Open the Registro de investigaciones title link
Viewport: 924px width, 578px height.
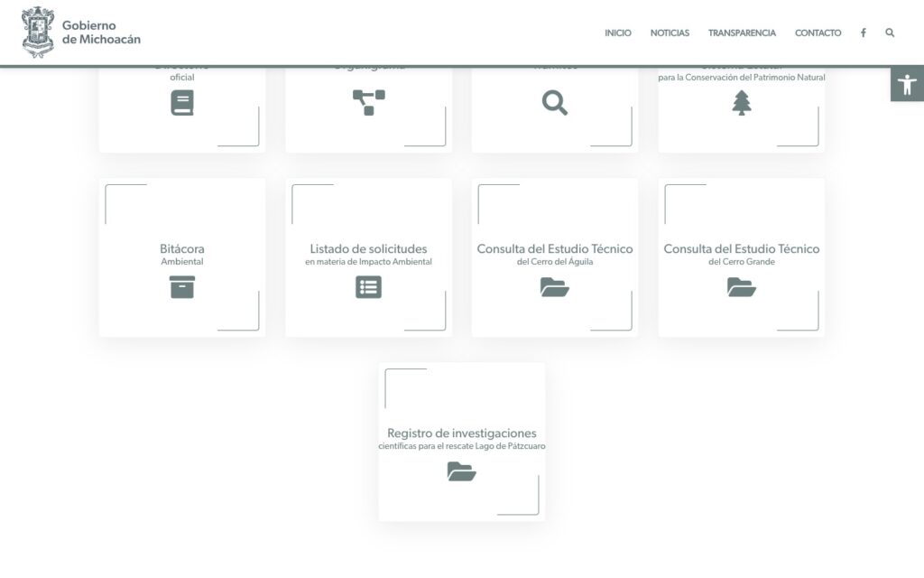pyautogui.click(x=461, y=433)
